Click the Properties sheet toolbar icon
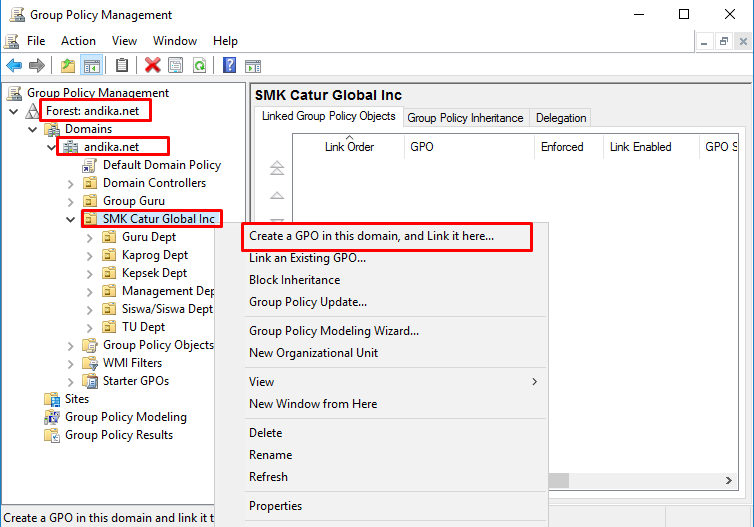Viewport: 754px width, 527px height. click(x=176, y=65)
